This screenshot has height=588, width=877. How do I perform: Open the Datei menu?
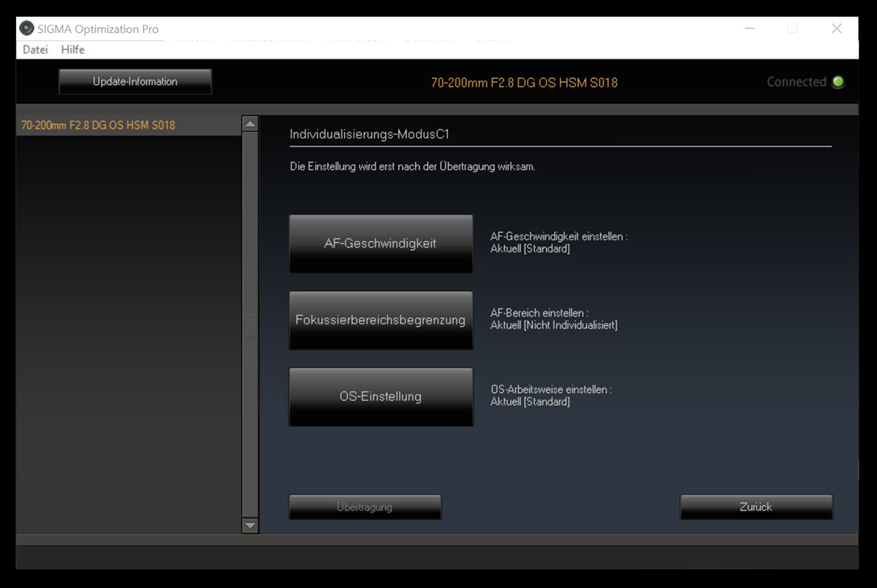(35, 50)
